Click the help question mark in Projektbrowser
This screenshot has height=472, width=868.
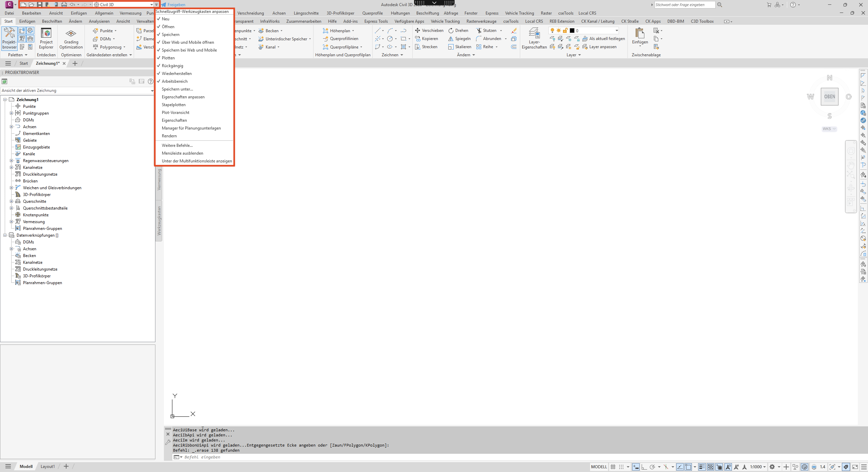pyautogui.click(x=151, y=81)
